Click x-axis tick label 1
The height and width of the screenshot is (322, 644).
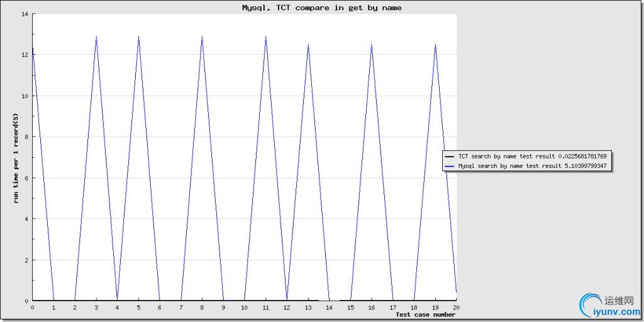tap(54, 307)
